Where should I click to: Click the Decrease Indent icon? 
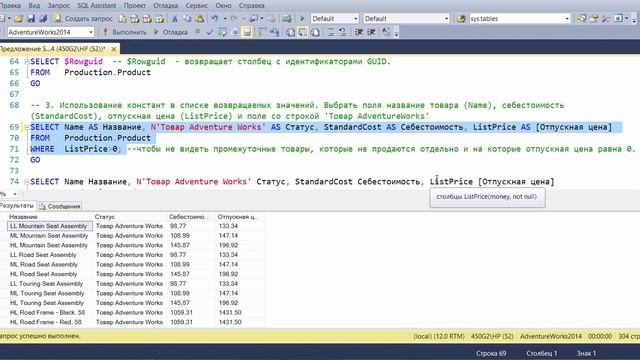coord(359,32)
